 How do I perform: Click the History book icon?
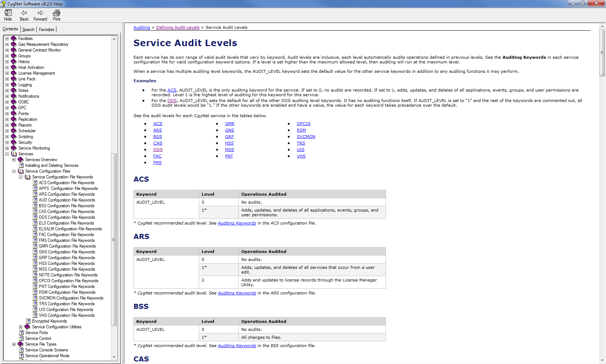tap(14, 62)
